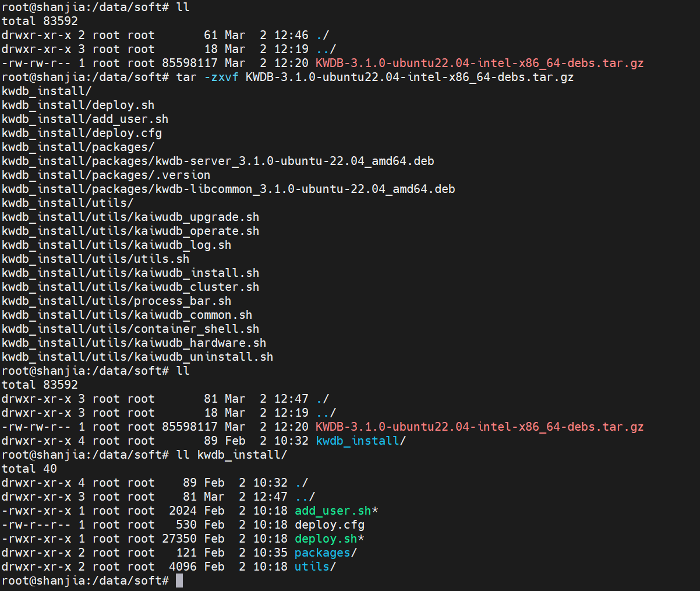Click the blue packages/ directory entry
Screen dimensions: 700x591
pos(326,553)
